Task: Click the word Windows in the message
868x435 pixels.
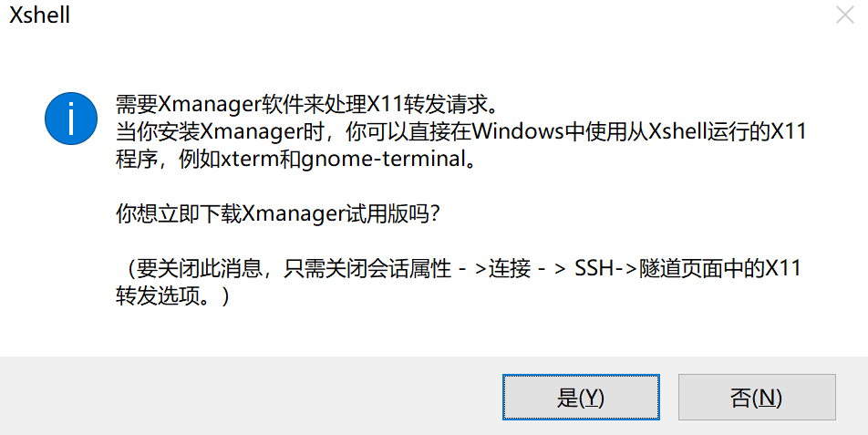Action: coord(519,132)
